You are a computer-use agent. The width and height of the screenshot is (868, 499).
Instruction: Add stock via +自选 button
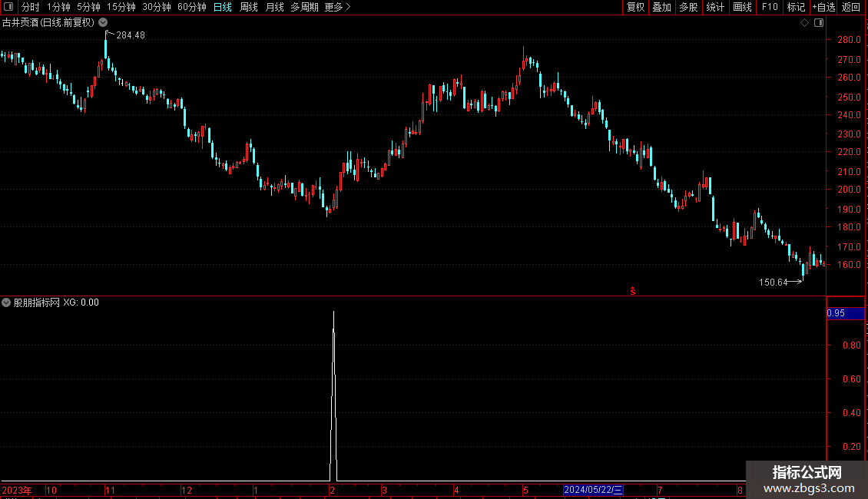[823, 7]
